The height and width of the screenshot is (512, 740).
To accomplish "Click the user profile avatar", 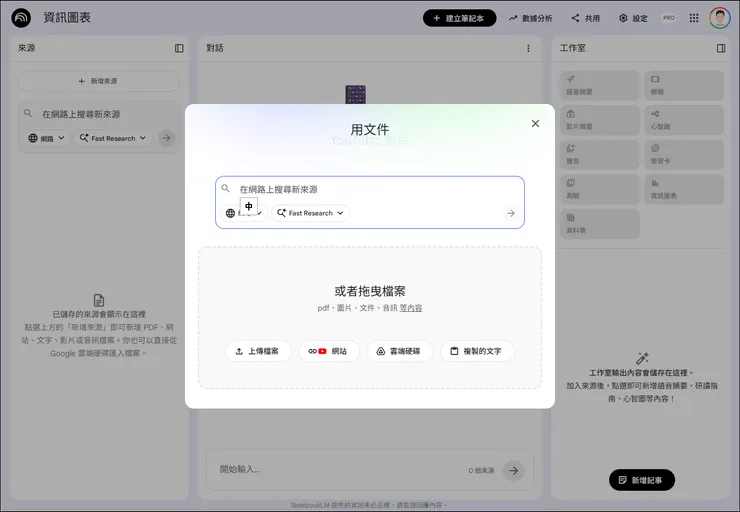I will coord(720,18).
